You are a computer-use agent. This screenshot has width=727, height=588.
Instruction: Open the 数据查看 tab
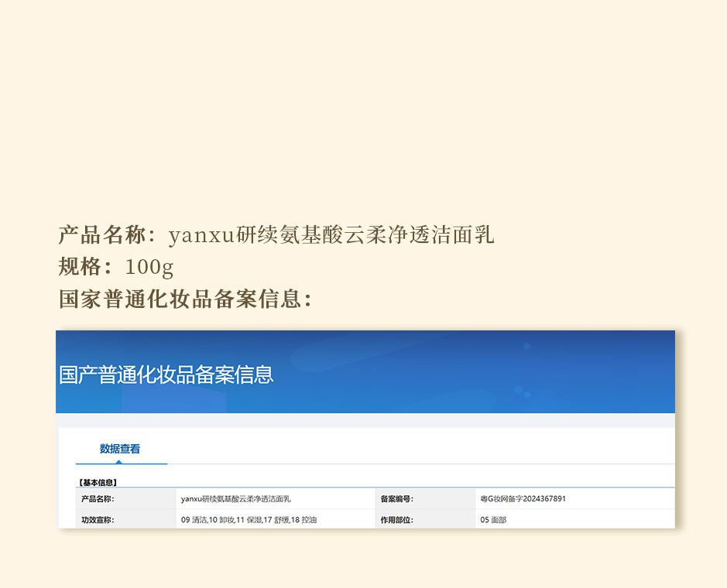point(120,449)
